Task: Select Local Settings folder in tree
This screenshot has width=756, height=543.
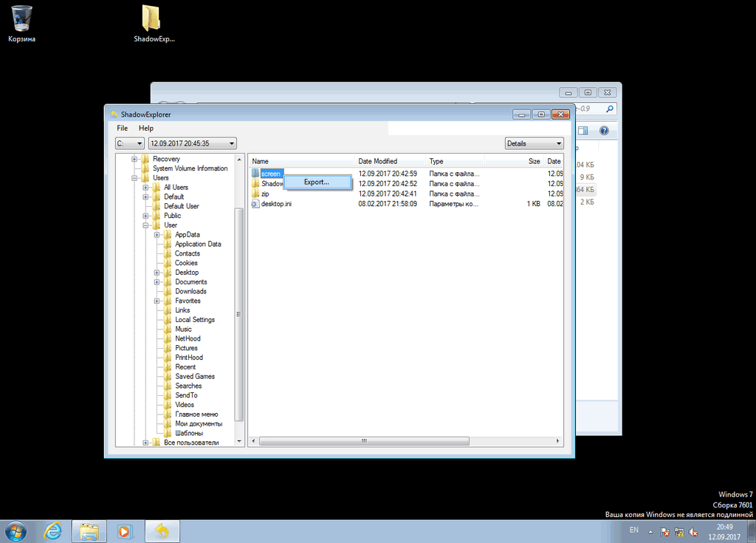Action: 195,320
